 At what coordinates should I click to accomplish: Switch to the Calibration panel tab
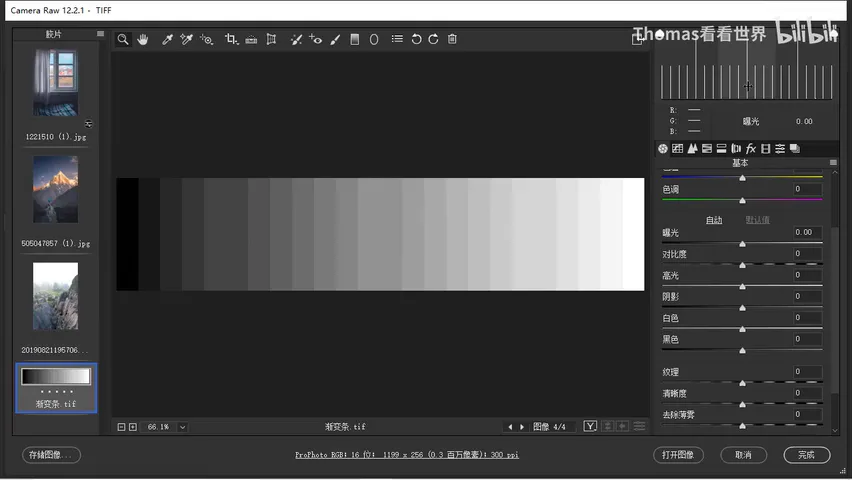[766, 148]
